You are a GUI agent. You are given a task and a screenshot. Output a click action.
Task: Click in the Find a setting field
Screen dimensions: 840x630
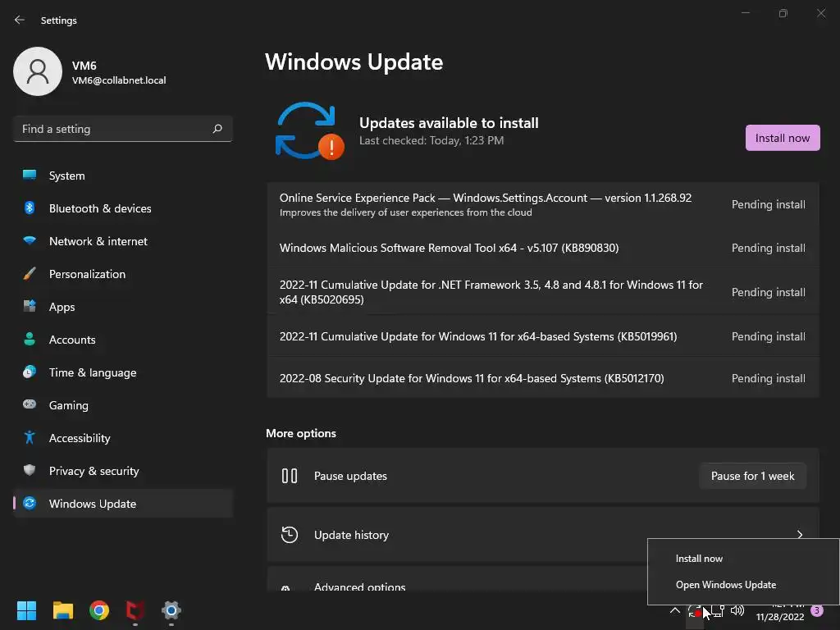click(123, 129)
